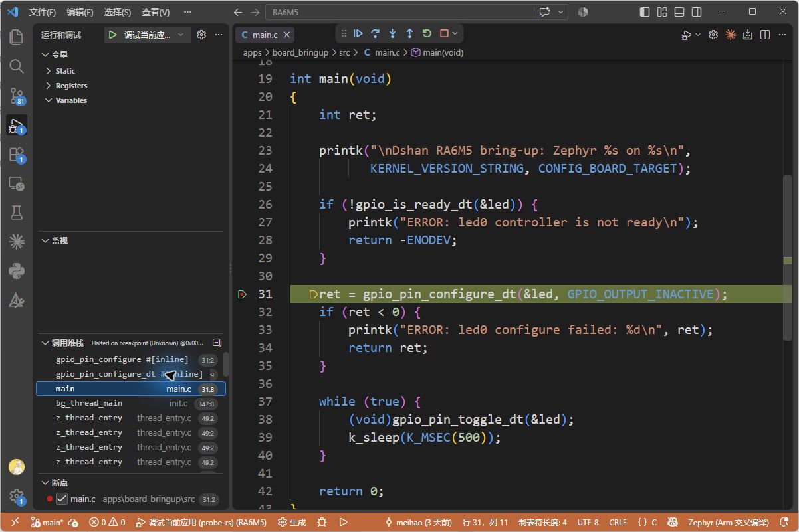This screenshot has width=799, height=532.
Task: Open launch.json with the debug gear icon
Action: point(201,35)
